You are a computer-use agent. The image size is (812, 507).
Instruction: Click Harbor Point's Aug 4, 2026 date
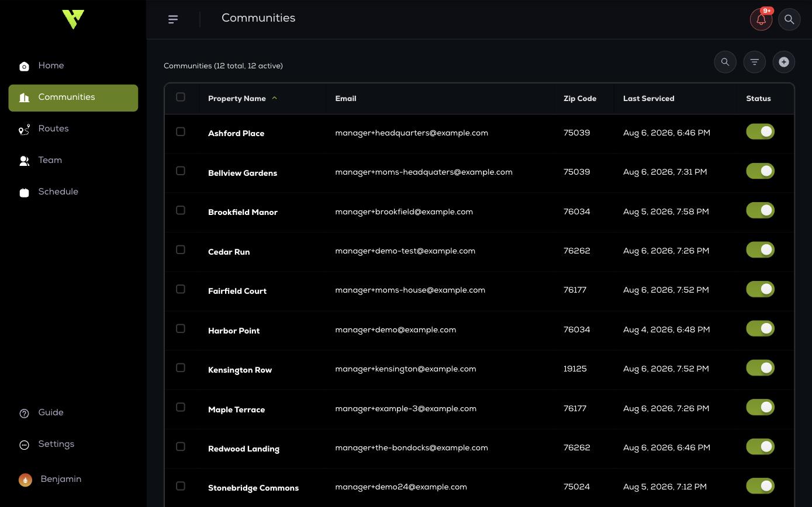(x=666, y=330)
